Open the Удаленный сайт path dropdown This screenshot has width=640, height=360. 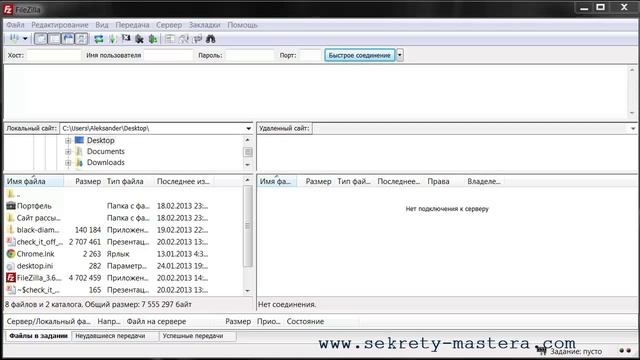pyautogui.click(x=633, y=129)
